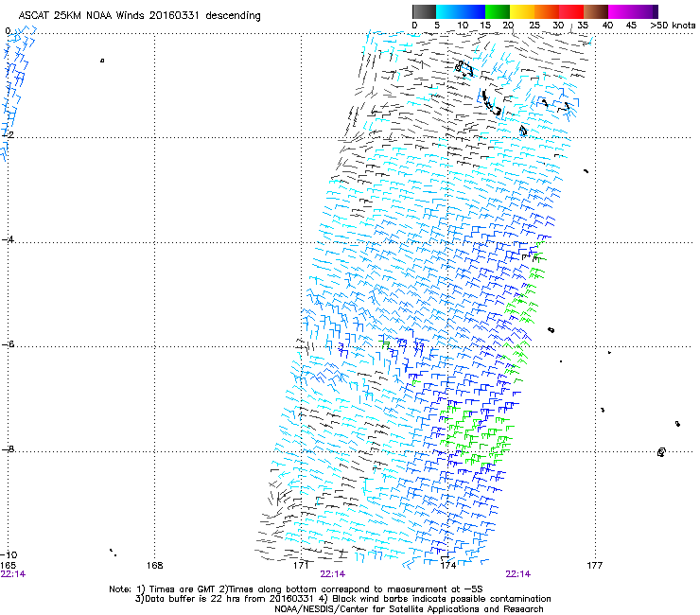Click the '174' longitude axis label

(x=447, y=566)
